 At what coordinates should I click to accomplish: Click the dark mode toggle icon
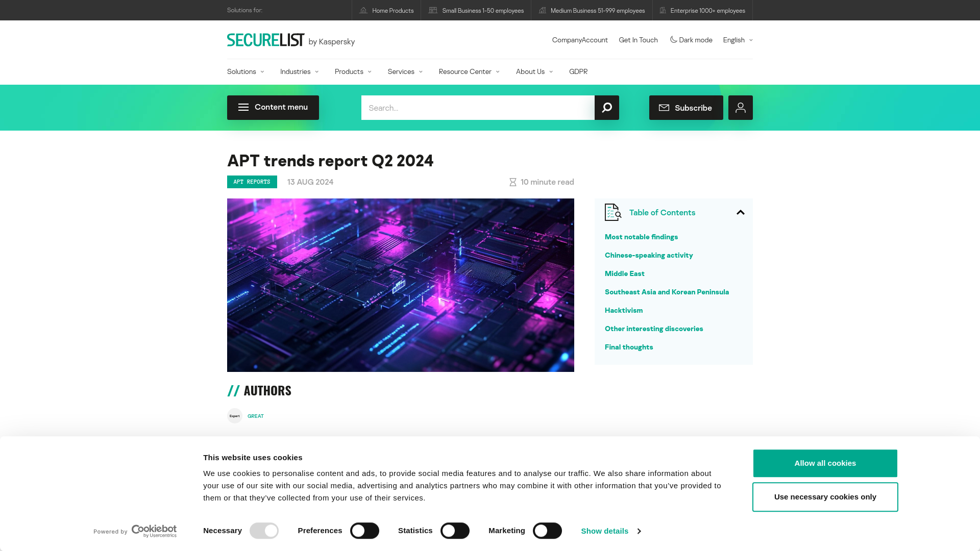click(672, 39)
